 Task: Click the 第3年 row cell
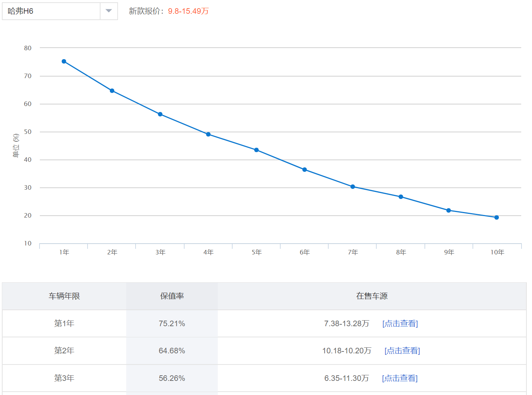64,378
